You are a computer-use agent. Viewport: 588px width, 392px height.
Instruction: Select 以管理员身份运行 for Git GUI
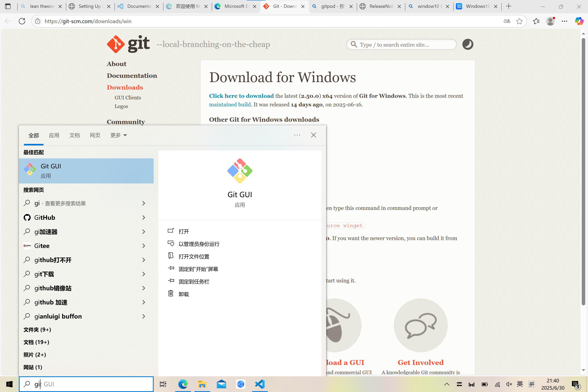[199, 244]
